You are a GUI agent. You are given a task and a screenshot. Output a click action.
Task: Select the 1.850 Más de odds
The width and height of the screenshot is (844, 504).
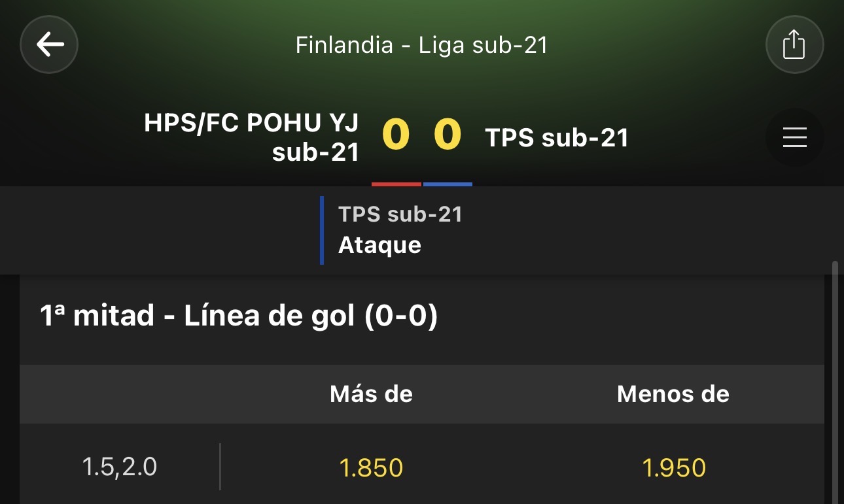coord(371,467)
